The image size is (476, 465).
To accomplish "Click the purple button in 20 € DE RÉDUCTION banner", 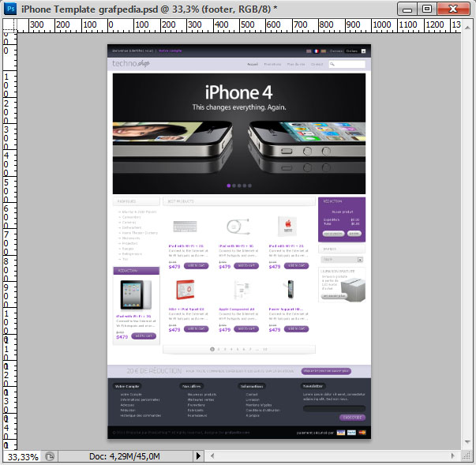I will pos(326,371).
